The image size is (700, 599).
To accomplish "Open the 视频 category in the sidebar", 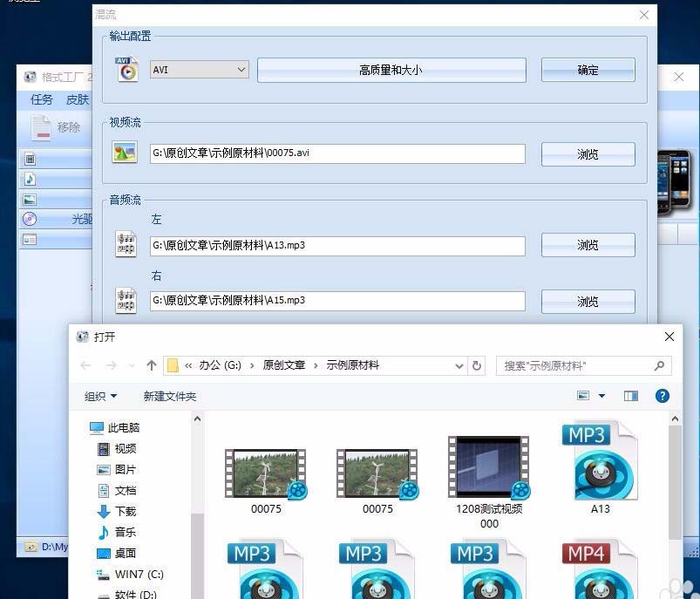I will pos(119,448).
